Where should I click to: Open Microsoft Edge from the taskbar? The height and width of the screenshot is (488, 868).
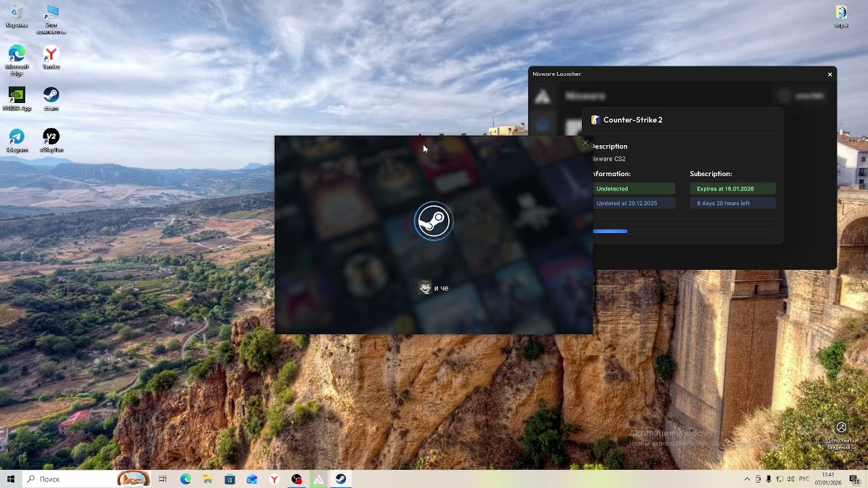[x=186, y=479]
